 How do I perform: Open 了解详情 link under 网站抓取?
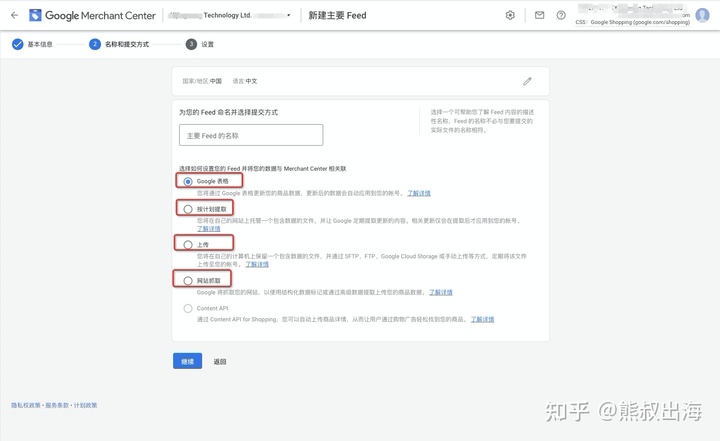[x=441, y=292]
